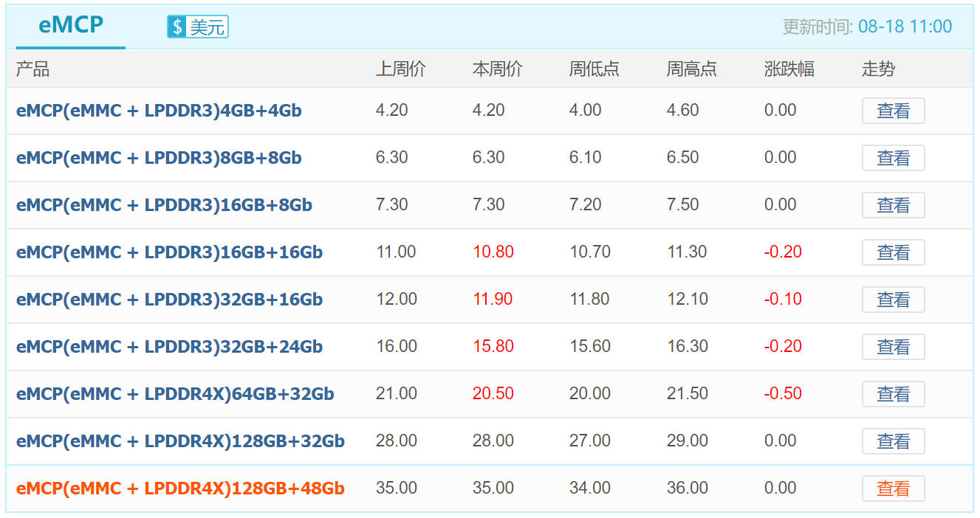Click orange 查看 button for 128GB+48Gb
980x518 pixels.
pyautogui.click(x=893, y=488)
